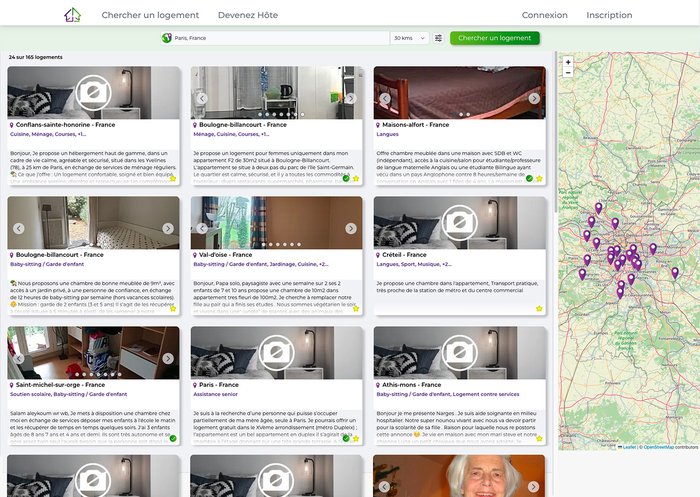Click the easternmost purple map marker
Image resolution: width=700 pixels, height=497 pixels.
(675, 272)
